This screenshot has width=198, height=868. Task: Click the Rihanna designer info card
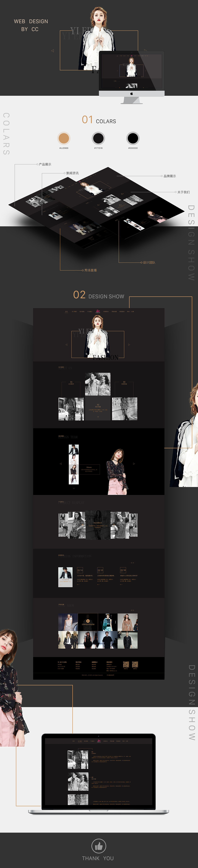click(89, 469)
